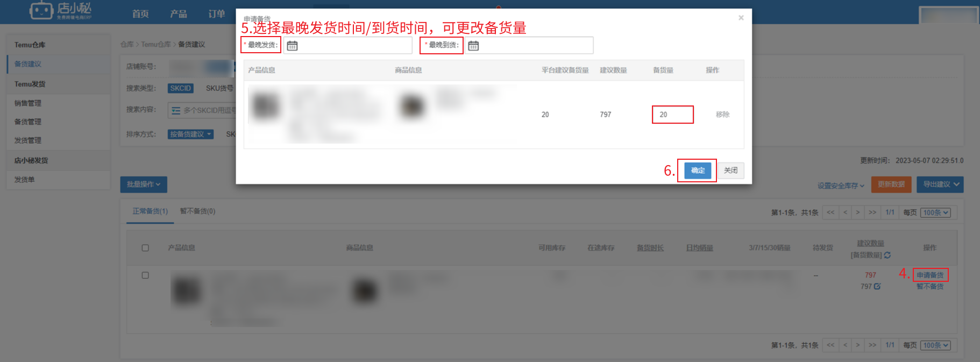
Task: Go to the first page arrows in bottom pagination
Action: coord(830,345)
